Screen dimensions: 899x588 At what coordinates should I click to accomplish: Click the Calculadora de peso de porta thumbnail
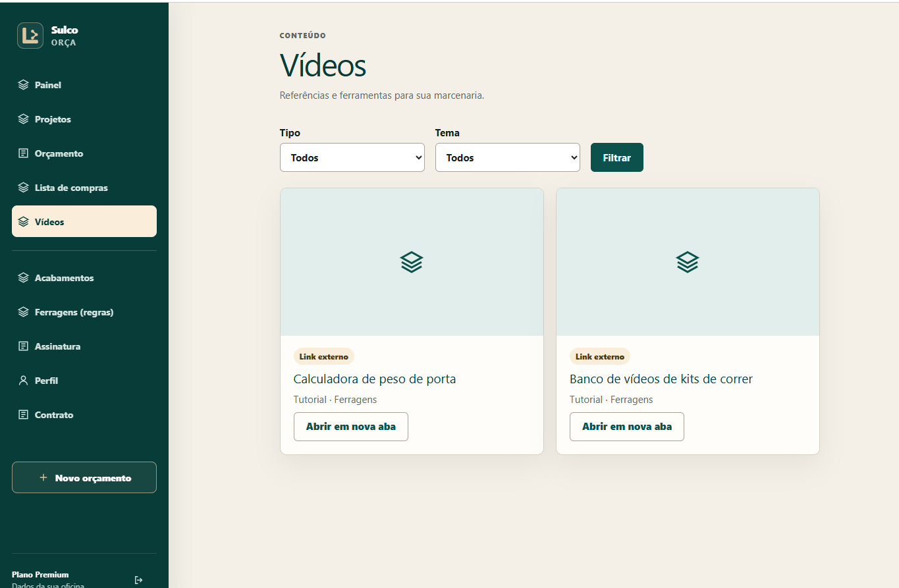pyautogui.click(x=412, y=262)
